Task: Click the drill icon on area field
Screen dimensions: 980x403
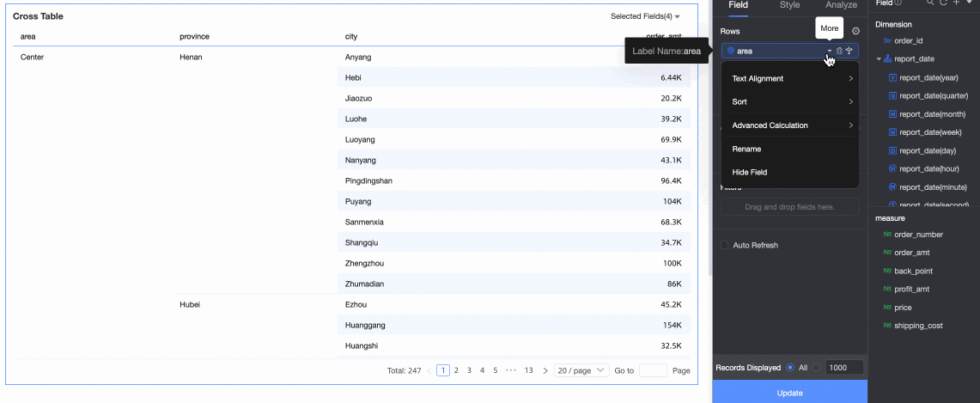Action: [x=849, y=51]
